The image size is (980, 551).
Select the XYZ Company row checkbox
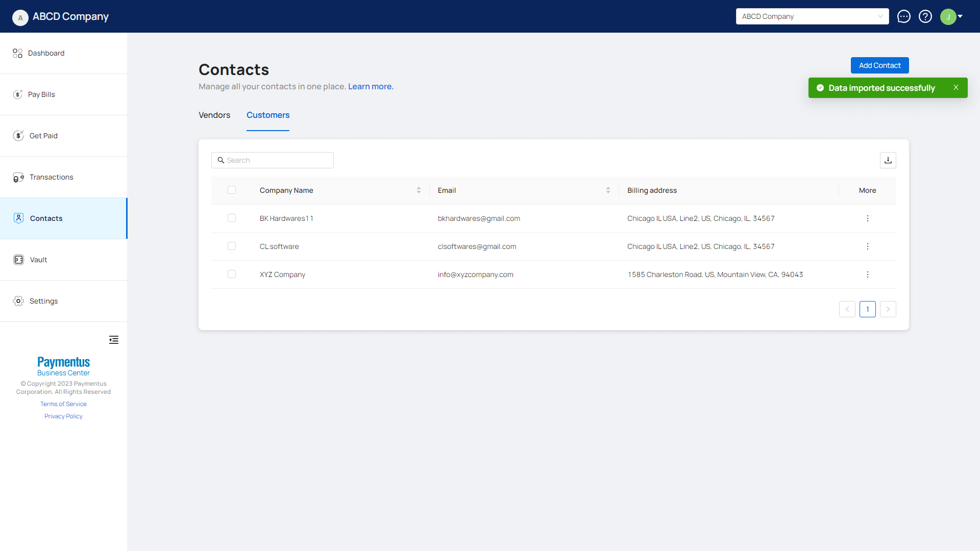click(232, 274)
